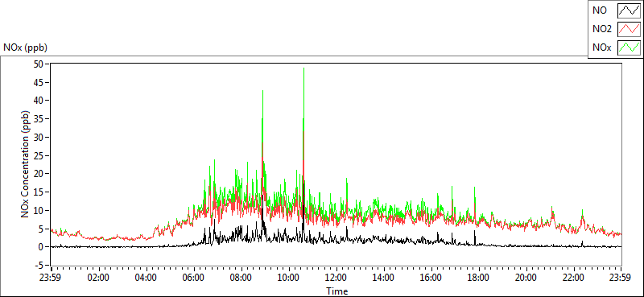This screenshot has height=297, width=644.
Task: Click the NO2 red plot legend icon
Action: [630, 29]
